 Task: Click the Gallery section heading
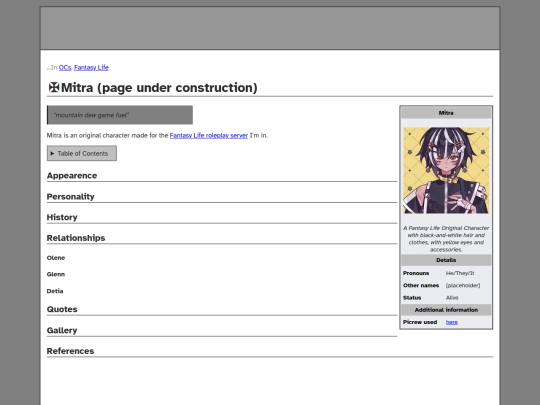[62, 330]
